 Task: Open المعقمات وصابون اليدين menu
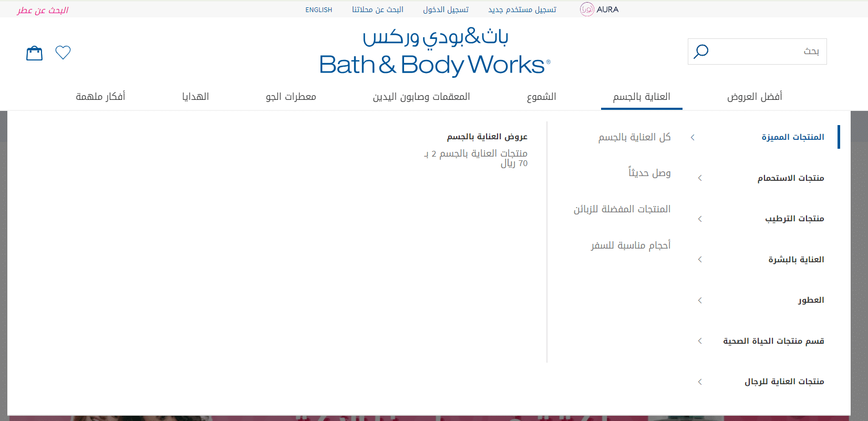click(421, 97)
